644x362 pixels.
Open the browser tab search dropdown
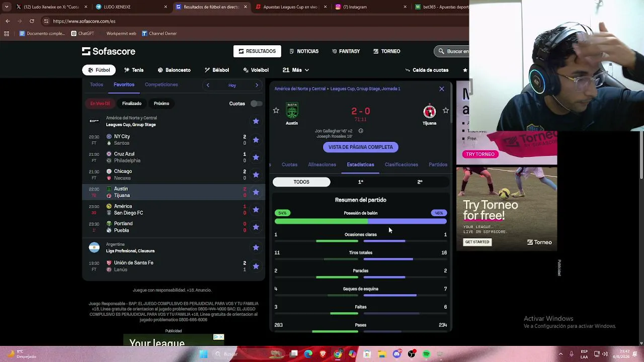tap(7, 7)
